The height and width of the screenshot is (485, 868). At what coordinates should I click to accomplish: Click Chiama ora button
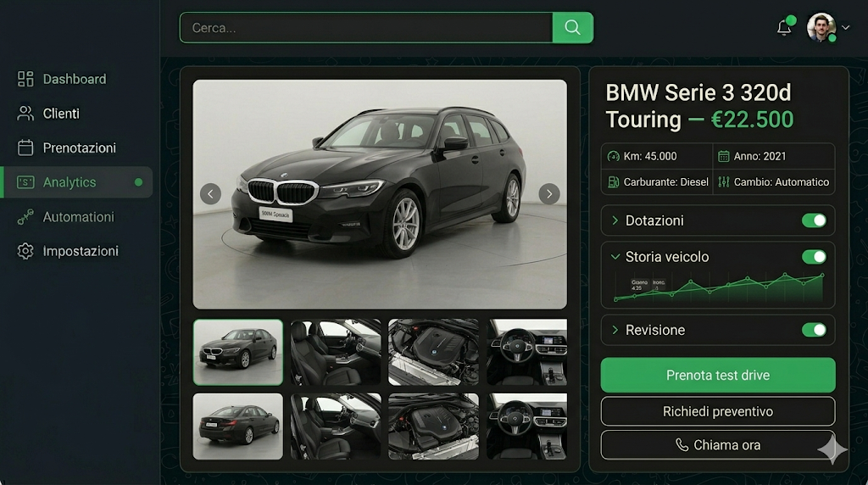(718, 445)
